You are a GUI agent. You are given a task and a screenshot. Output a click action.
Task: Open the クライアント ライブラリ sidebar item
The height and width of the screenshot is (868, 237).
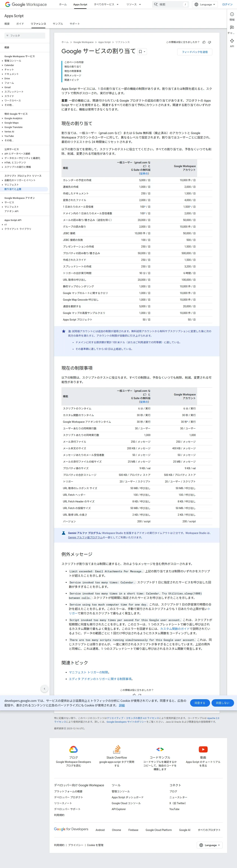[18, 229]
